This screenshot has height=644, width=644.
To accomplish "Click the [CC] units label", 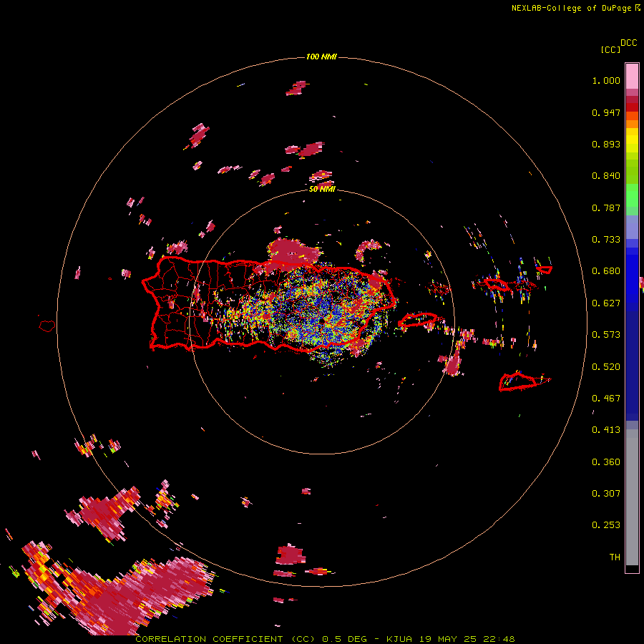I will (610, 49).
